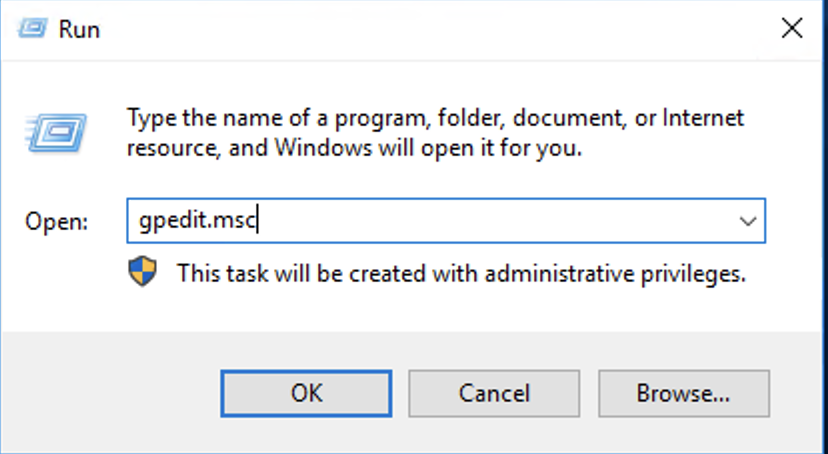Click gray footer area left of OK
The width and height of the screenshot is (828, 454).
(x=110, y=392)
